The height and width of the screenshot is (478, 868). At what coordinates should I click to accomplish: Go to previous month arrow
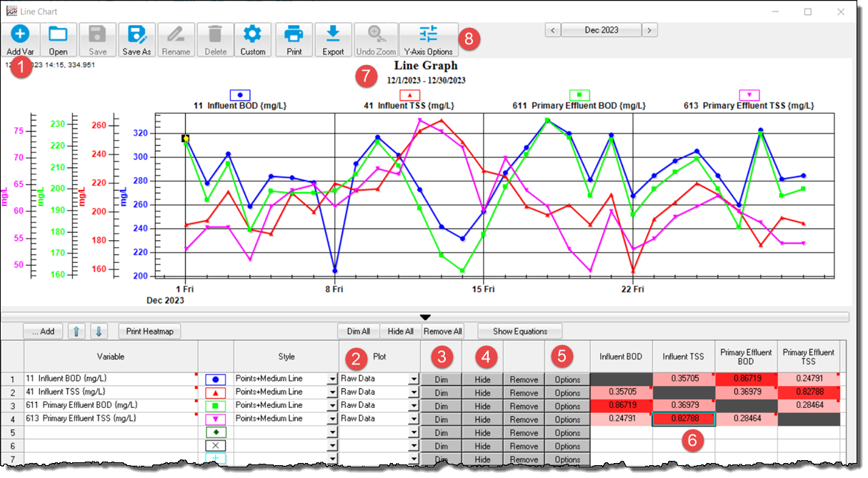click(553, 30)
